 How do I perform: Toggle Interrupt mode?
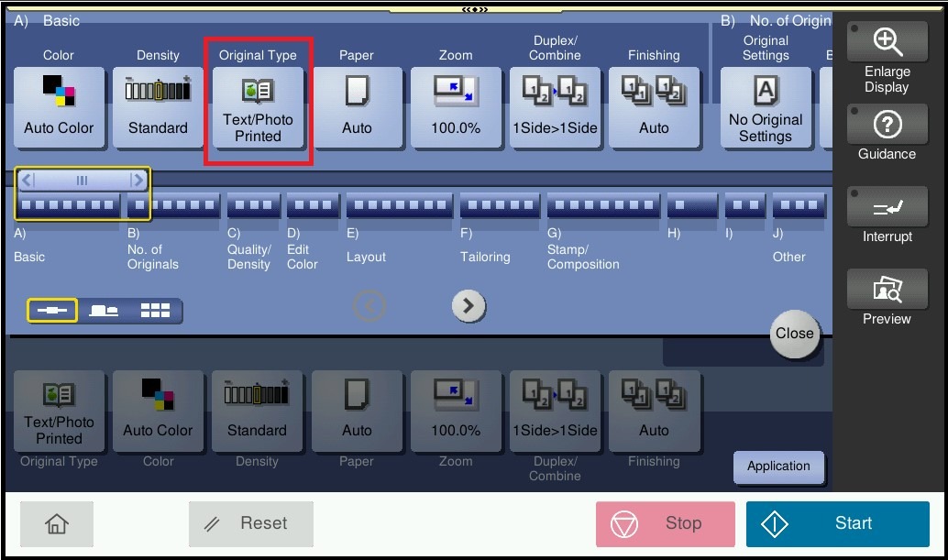click(887, 216)
